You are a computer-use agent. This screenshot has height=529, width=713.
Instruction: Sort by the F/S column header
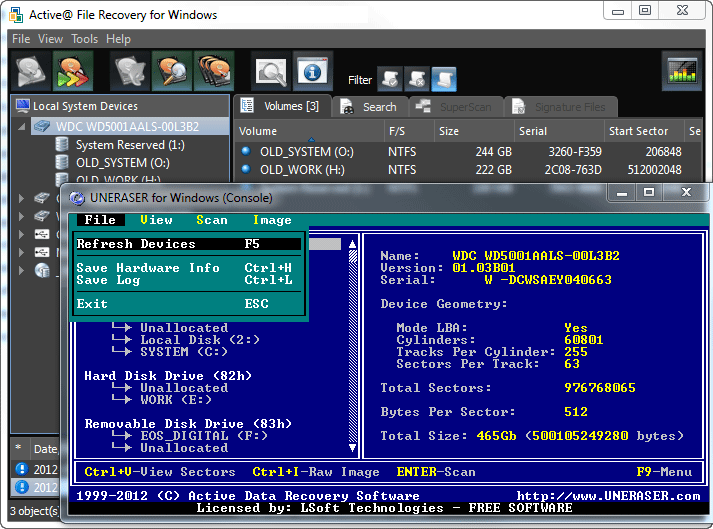coord(409,131)
